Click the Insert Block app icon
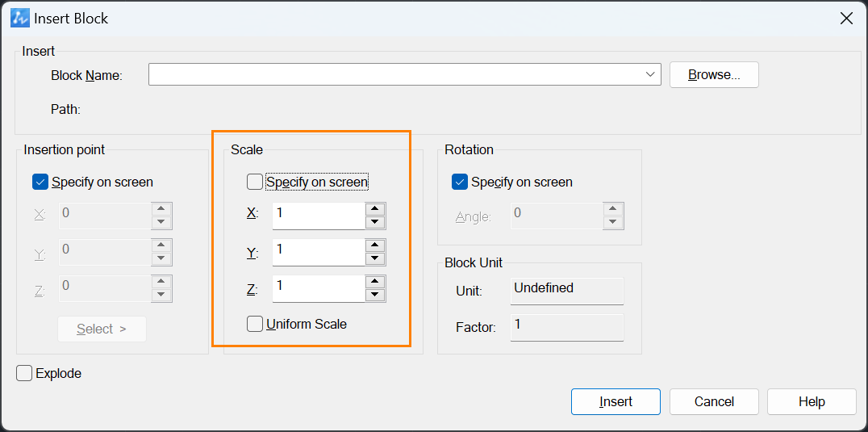The height and width of the screenshot is (432, 868). click(x=20, y=19)
